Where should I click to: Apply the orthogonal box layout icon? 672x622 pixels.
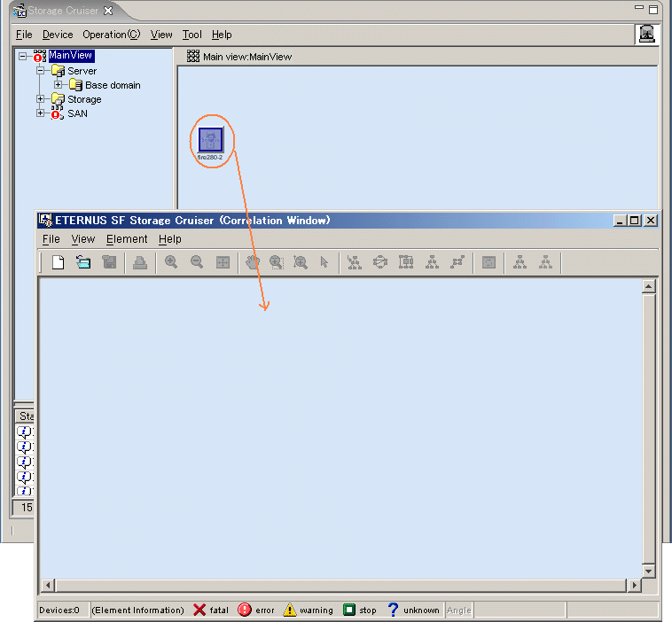tap(406, 262)
